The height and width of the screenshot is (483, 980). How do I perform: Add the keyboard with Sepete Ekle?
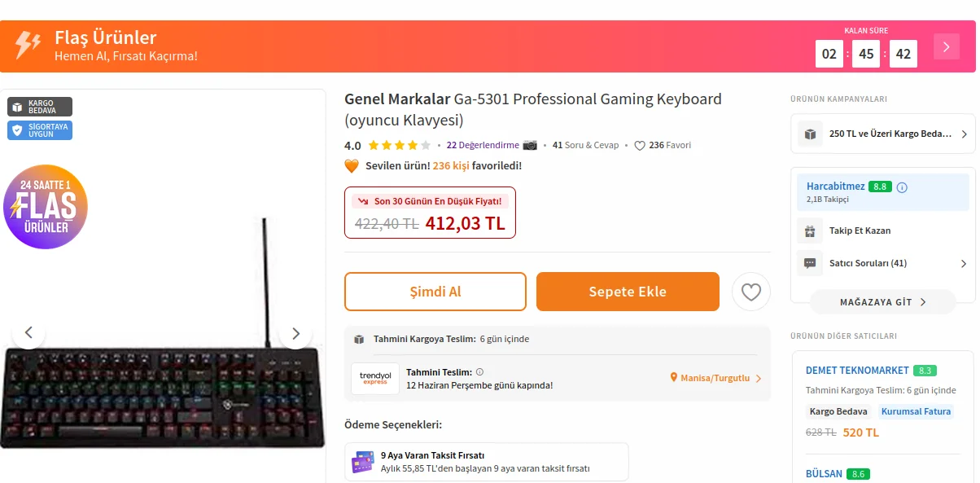pyautogui.click(x=628, y=292)
